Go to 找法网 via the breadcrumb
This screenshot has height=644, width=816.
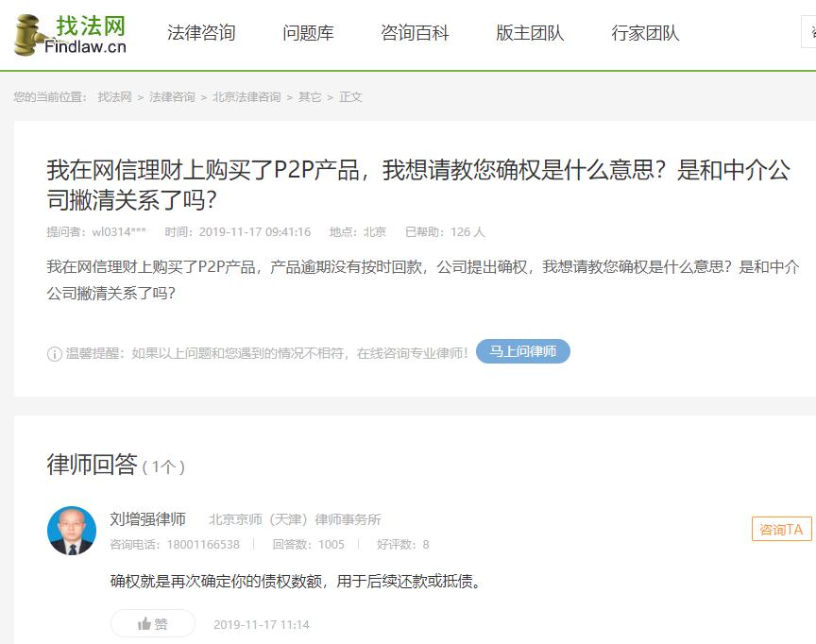(114, 96)
